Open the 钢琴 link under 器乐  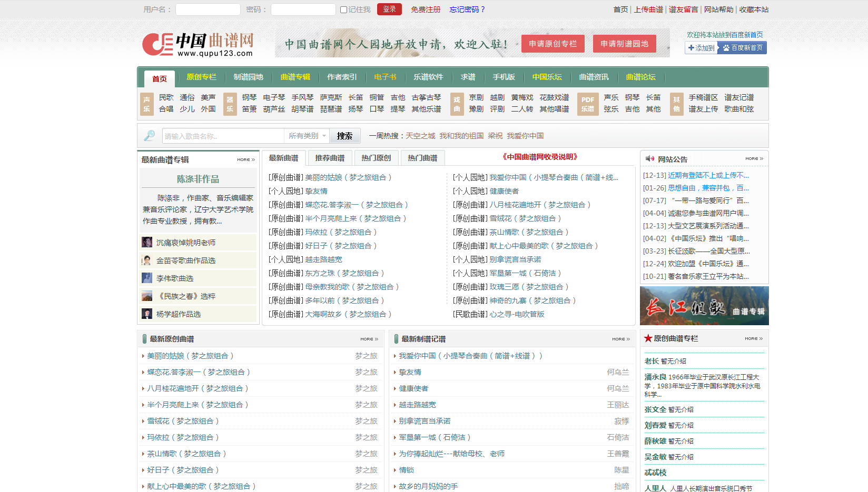point(249,97)
